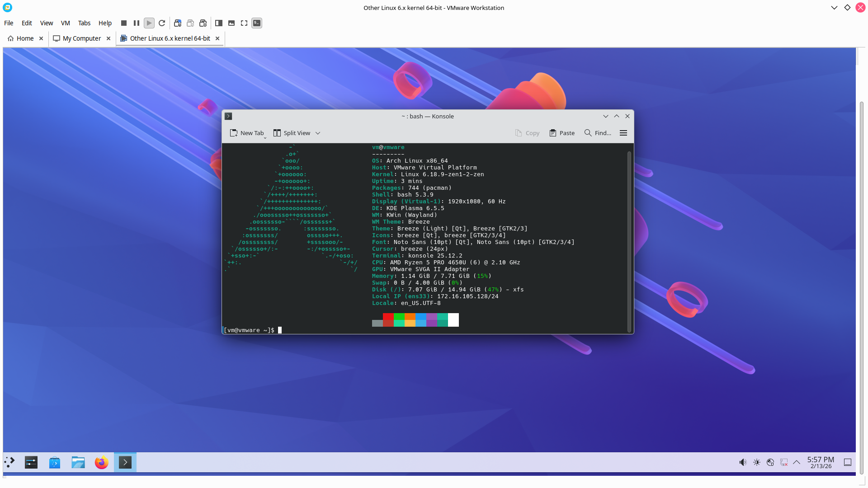
Task: Power off the VM with stop button
Action: 123,23
